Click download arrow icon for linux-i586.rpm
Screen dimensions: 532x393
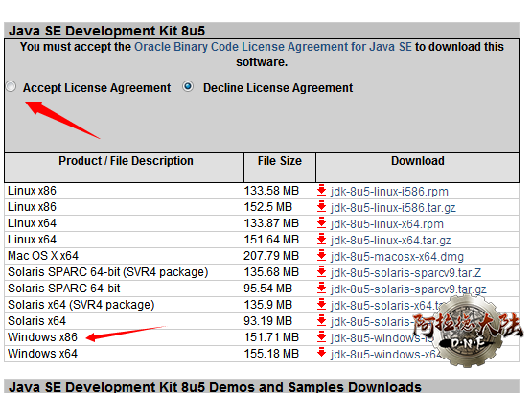(x=321, y=191)
